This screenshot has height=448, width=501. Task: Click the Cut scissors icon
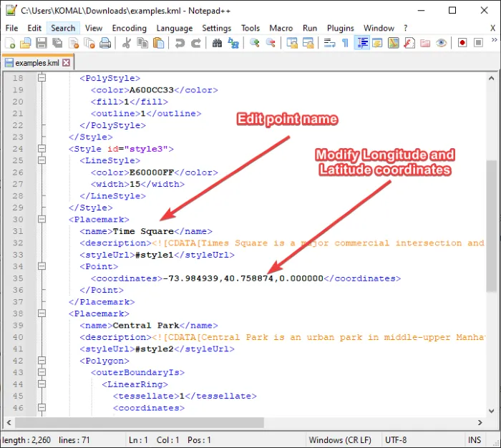(x=126, y=43)
